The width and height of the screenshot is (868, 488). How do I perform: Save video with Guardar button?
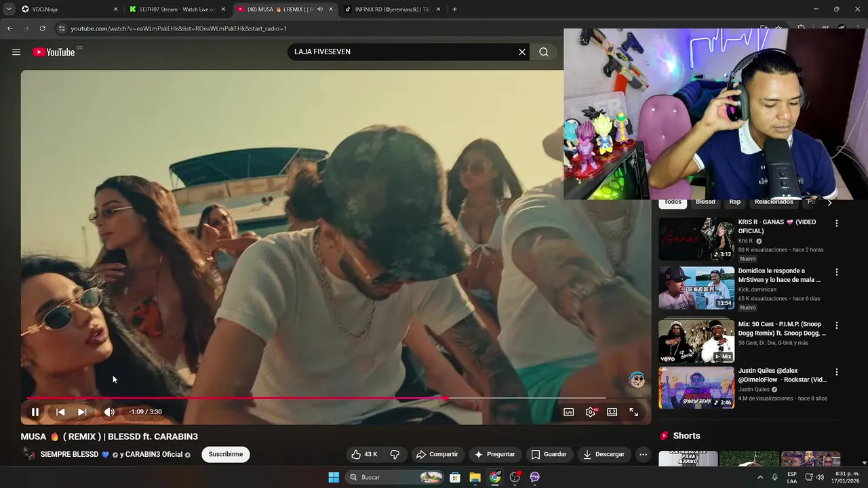tap(549, 454)
